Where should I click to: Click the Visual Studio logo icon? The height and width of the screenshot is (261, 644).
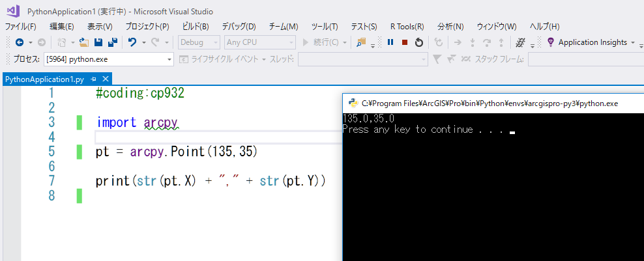pyautogui.click(x=14, y=11)
